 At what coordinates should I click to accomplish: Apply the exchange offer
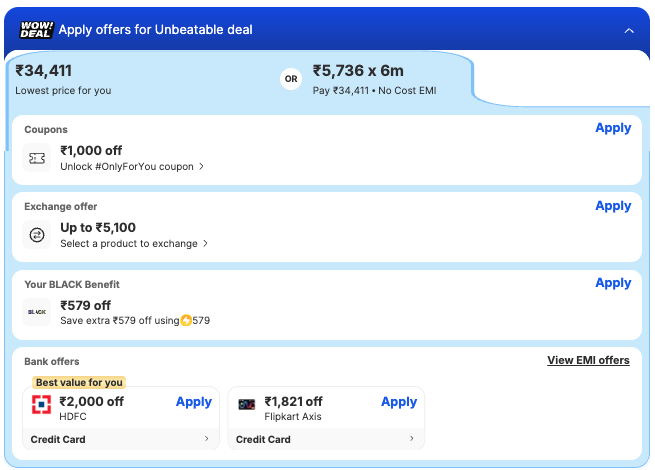coord(613,206)
